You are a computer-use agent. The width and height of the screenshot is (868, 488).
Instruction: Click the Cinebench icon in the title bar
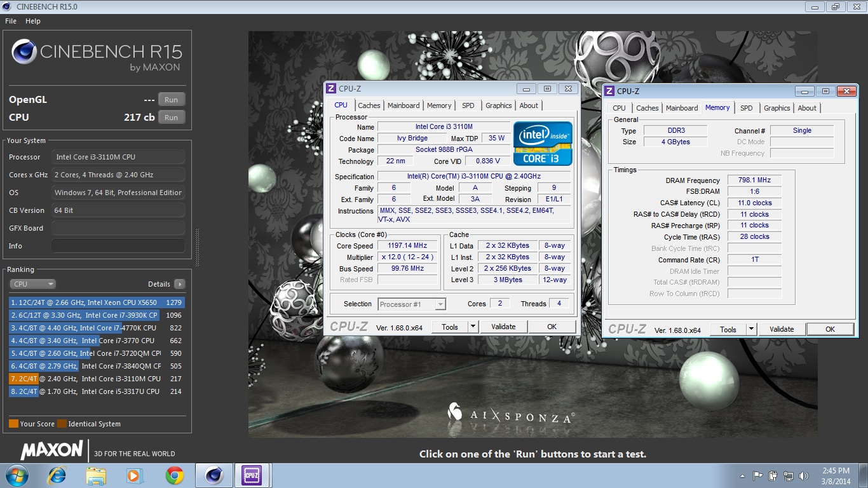[x=6, y=7]
